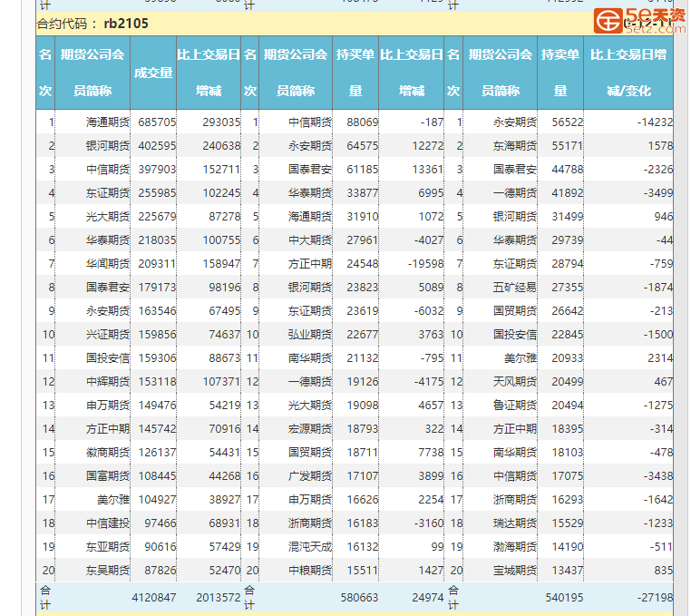Click volume value 179173
Screen dimensions: 691x616
coord(157,288)
